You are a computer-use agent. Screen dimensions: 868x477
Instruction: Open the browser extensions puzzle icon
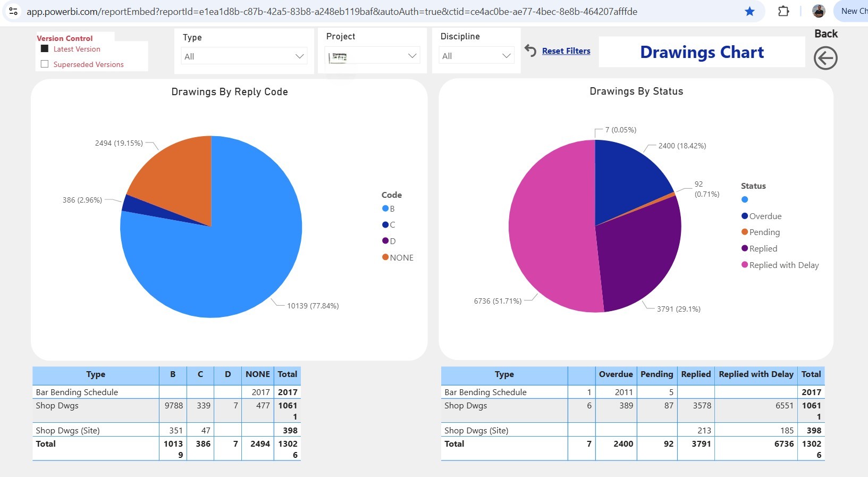(x=783, y=11)
